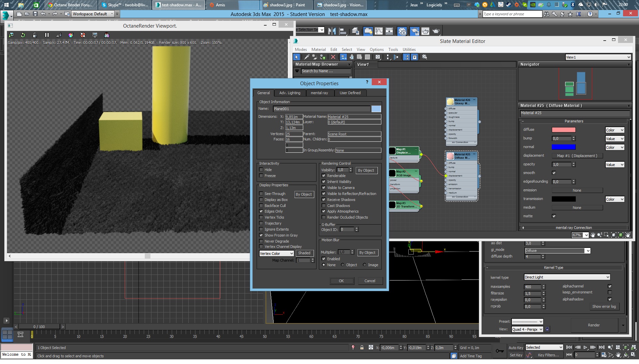Enable the Cast Shadows checkbox
The image size is (639, 364).
[x=323, y=206]
